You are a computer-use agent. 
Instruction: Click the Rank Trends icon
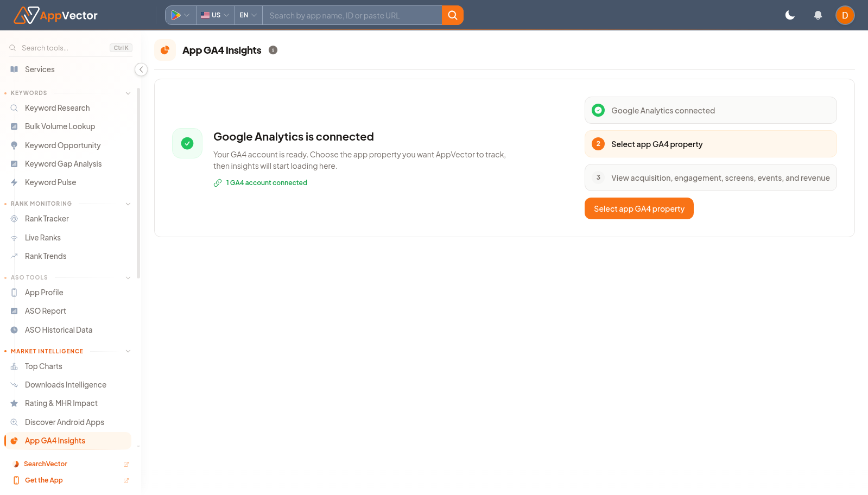pos(14,256)
